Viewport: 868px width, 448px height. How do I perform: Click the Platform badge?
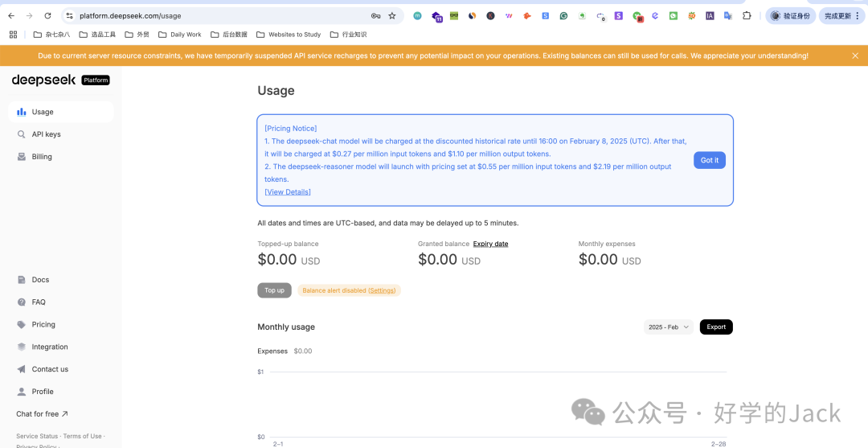[x=96, y=80]
